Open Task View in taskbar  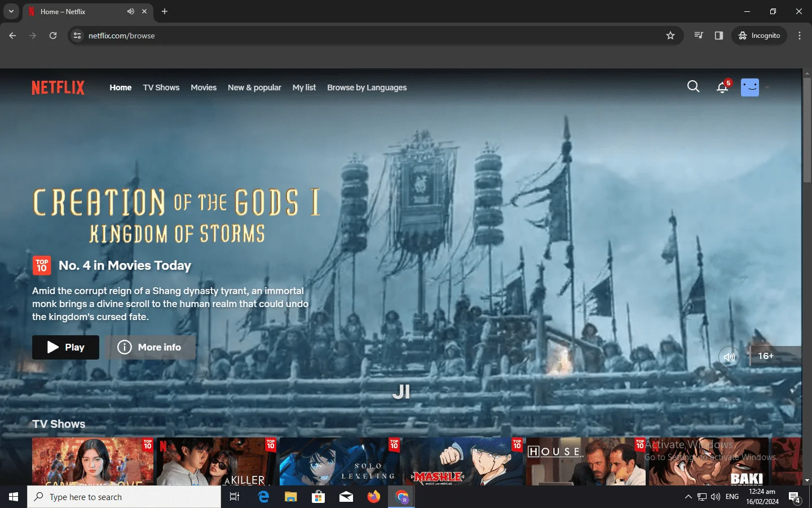click(235, 497)
